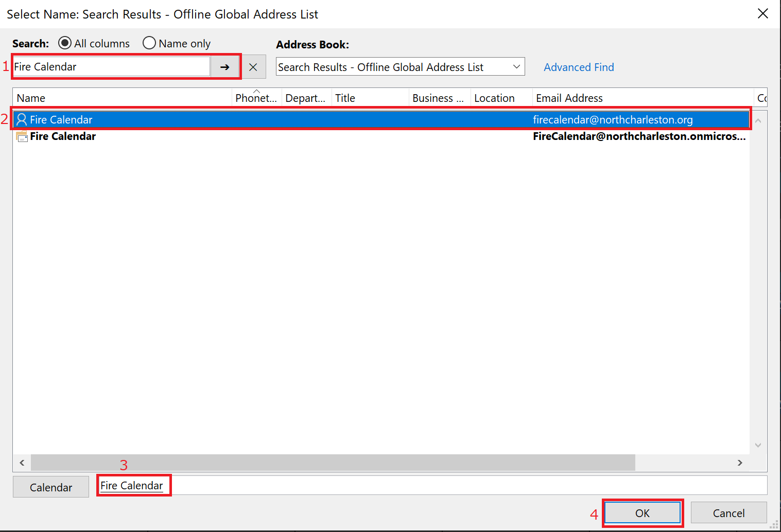The height and width of the screenshot is (532, 781).
Task: Select the All columns radio button
Action: (x=65, y=43)
